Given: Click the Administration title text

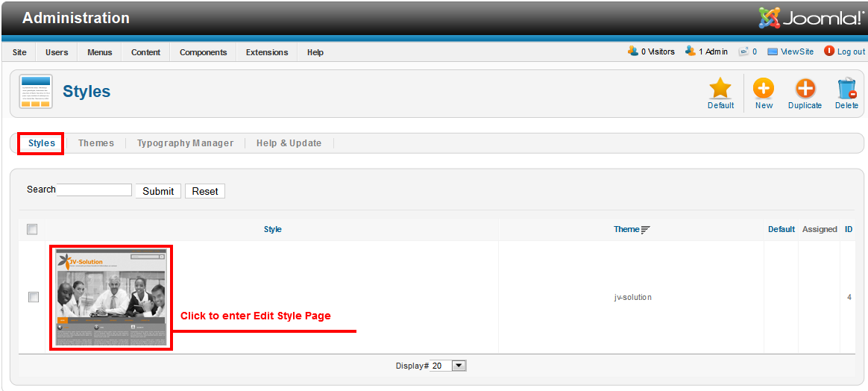Looking at the screenshot, I should click(x=76, y=18).
